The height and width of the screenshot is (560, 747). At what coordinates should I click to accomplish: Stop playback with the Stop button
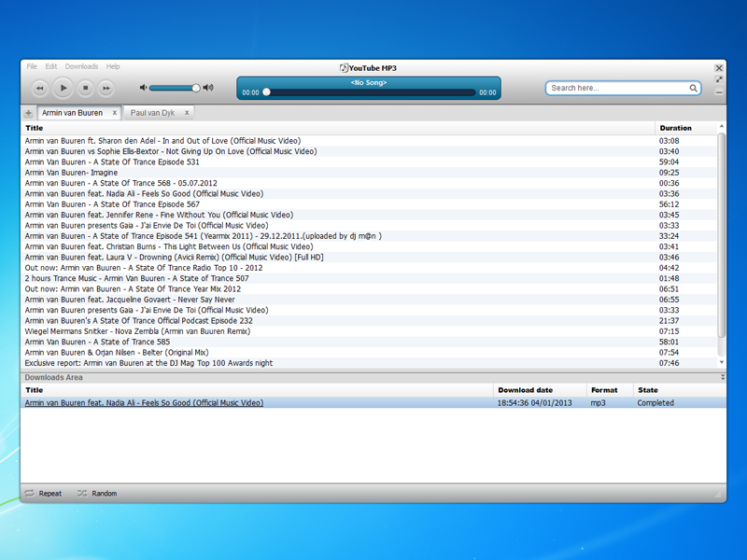pos(85,88)
